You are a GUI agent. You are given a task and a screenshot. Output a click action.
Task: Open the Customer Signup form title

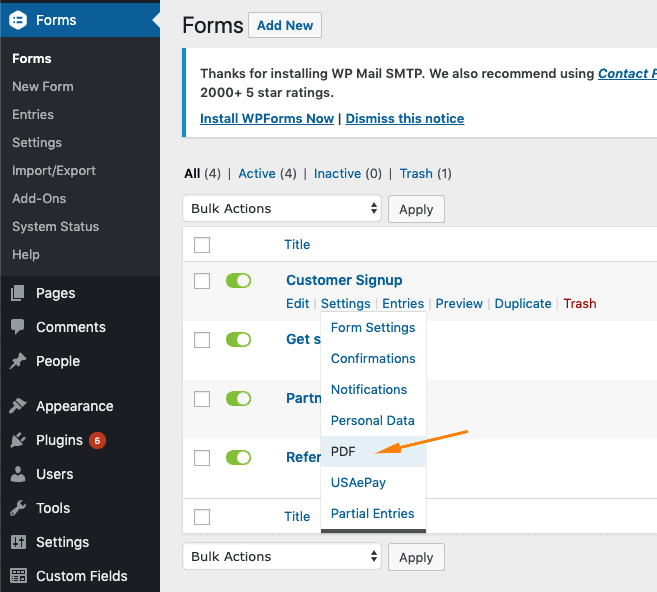(x=344, y=280)
